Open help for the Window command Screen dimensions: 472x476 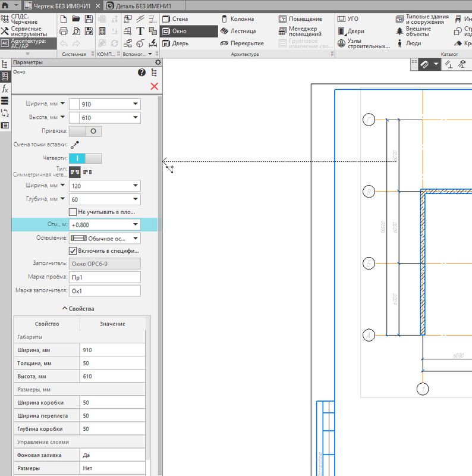click(x=141, y=72)
